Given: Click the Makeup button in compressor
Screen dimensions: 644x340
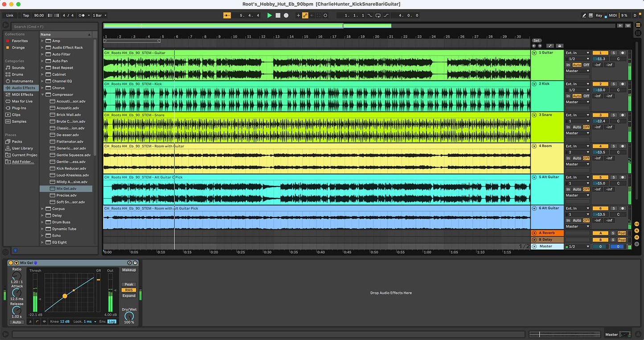Looking at the screenshot, I should (129, 270).
